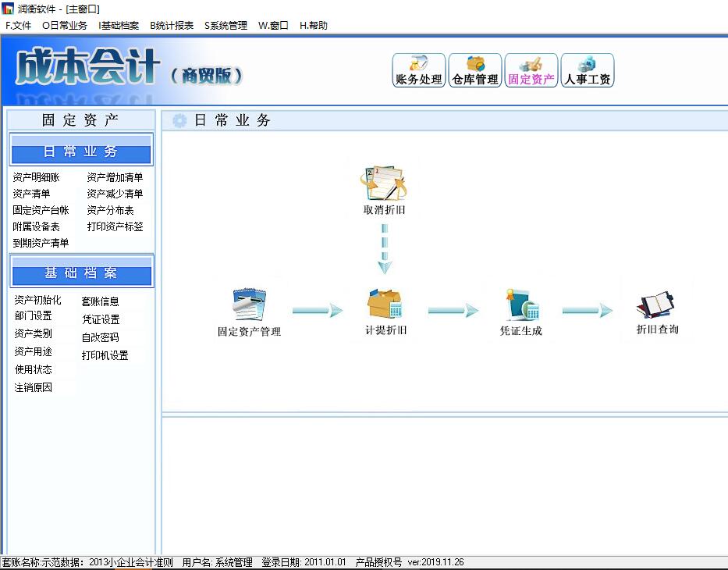Click the 取消折旧 workflow icon
Image resolution: width=728 pixels, height=570 pixels.
click(x=384, y=191)
